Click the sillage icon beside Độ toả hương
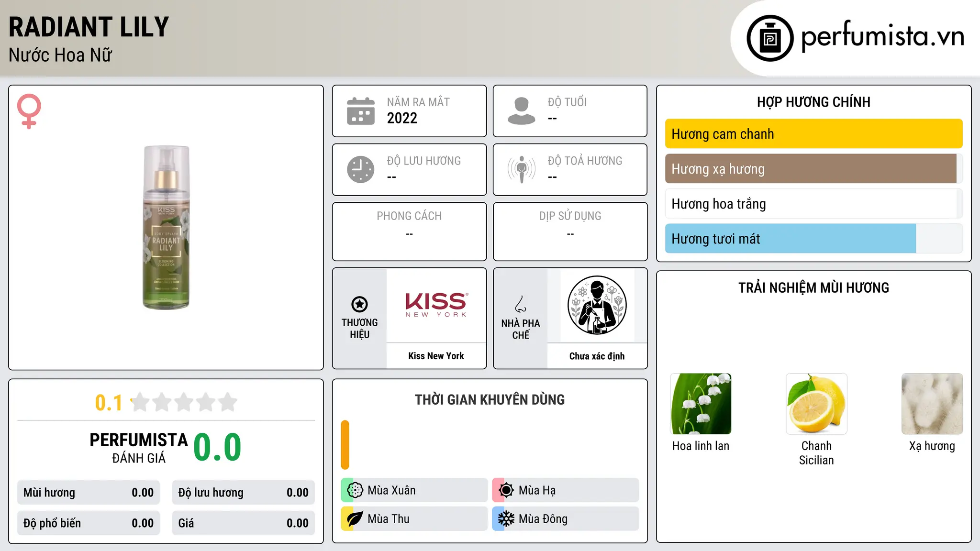The image size is (980, 551). coord(522,169)
